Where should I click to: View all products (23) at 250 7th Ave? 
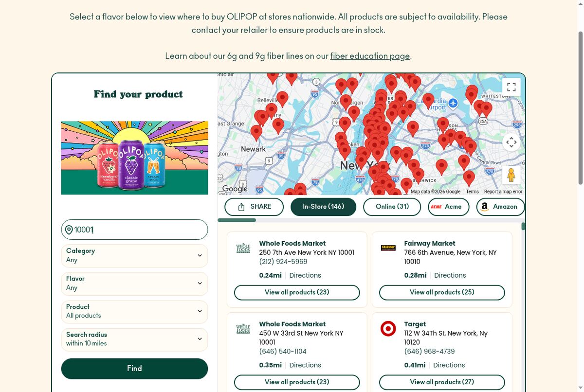coord(297,292)
